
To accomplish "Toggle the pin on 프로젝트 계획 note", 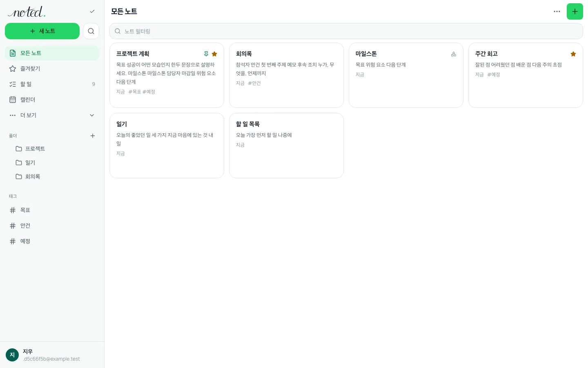I will click(x=206, y=54).
